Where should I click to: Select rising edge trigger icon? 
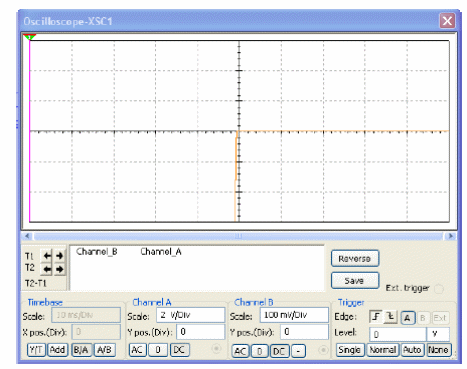(376, 317)
